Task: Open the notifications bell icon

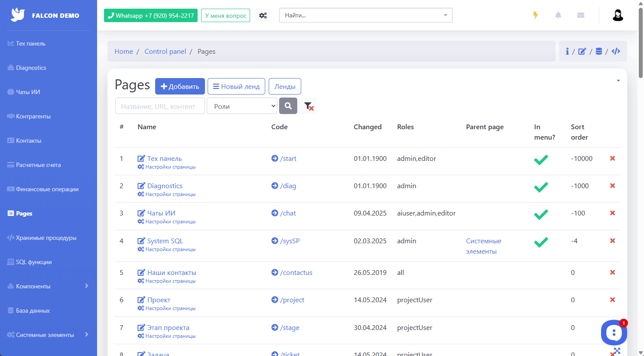Action: 558,15
